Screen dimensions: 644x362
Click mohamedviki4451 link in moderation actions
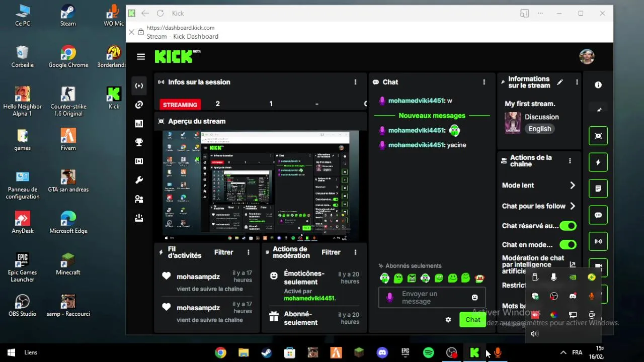pos(309,298)
